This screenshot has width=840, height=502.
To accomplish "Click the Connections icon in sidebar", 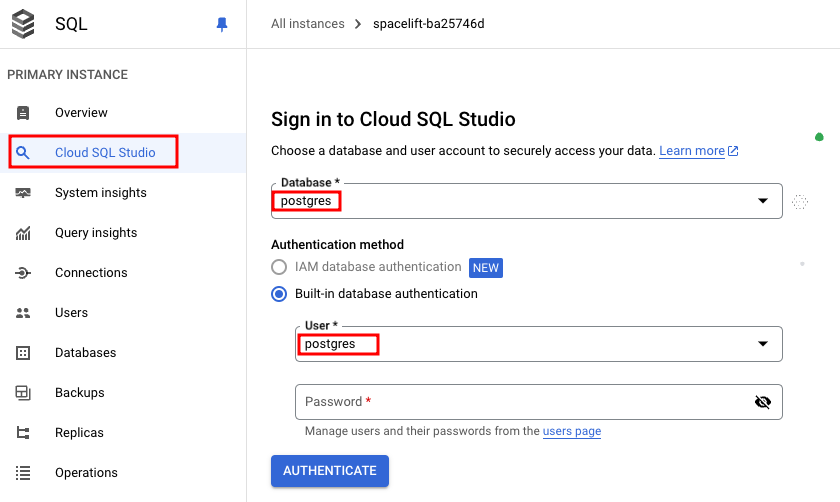I will [x=23, y=273].
